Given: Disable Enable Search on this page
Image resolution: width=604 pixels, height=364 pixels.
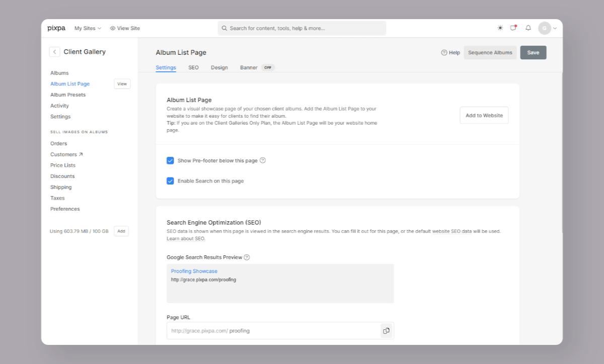Looking at the screenshot, I should (170, 181).
